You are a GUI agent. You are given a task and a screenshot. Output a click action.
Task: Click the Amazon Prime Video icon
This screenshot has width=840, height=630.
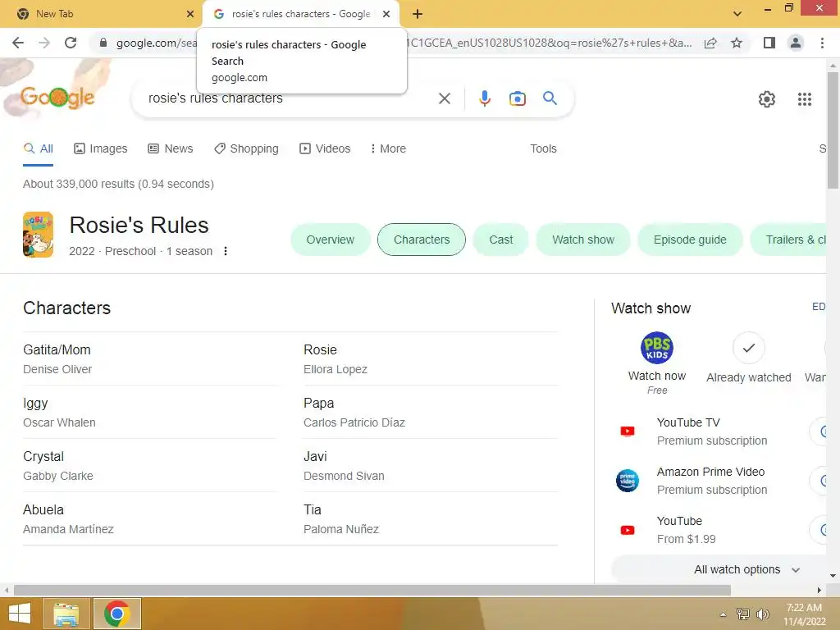click(628, 481)
